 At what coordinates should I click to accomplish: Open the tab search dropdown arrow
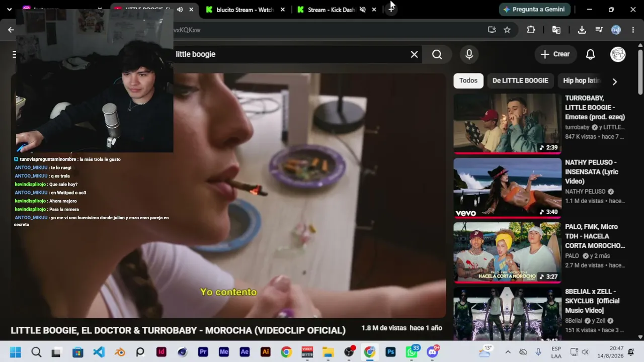(x=9, y=9)
